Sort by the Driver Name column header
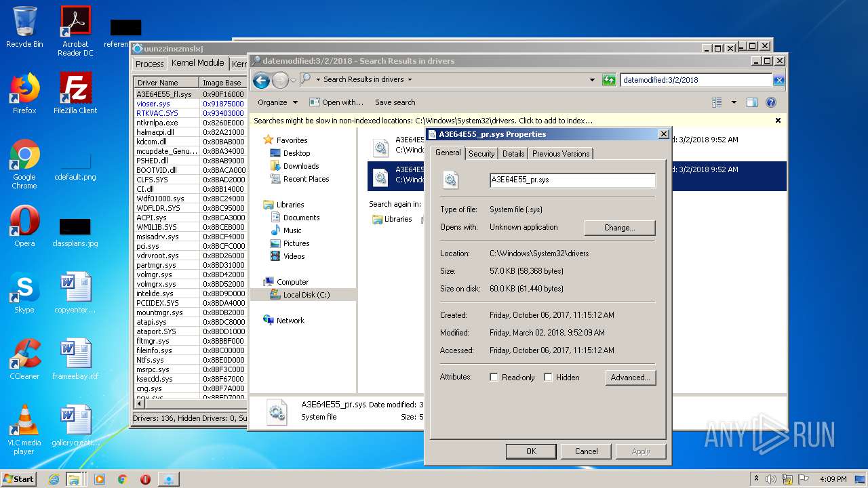Screen dimensions: 868x488 [x=166, y=83]
